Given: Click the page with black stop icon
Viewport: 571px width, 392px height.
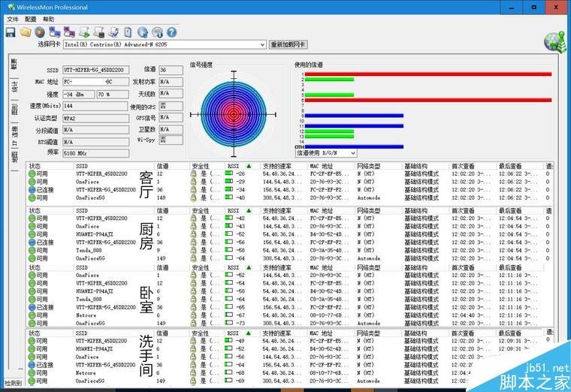Looking at the screenshot, I should 99,32.
